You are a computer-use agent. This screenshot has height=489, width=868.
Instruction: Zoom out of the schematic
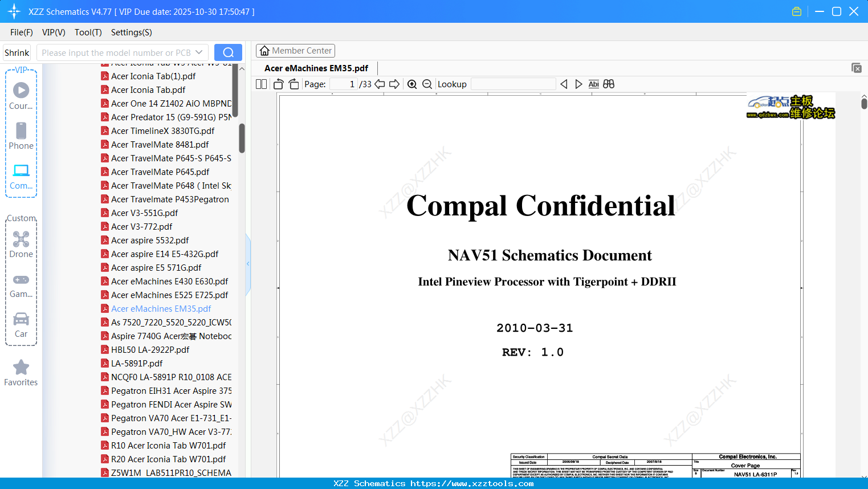pos(427,84)
